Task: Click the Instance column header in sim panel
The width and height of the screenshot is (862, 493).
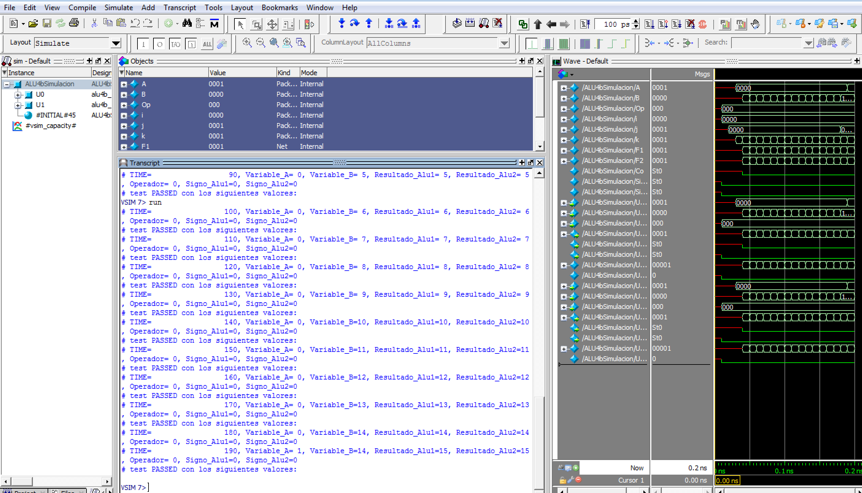Action: pyautogui.click(x=48, y=73)
